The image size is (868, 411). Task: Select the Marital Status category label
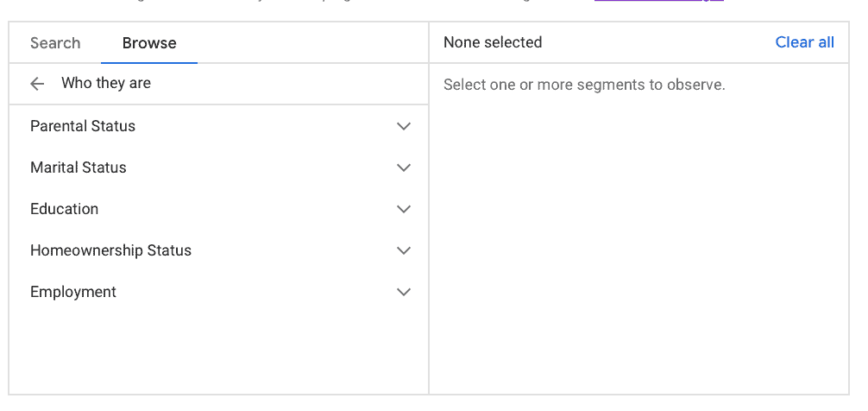(79, 168)
